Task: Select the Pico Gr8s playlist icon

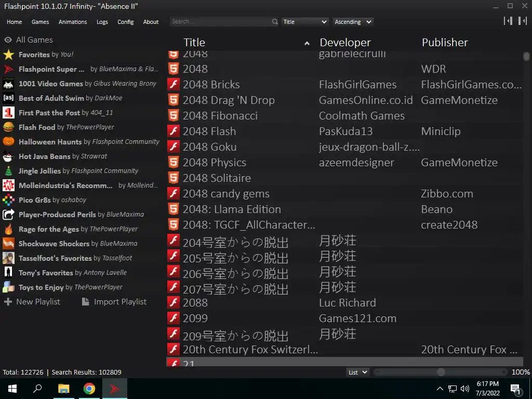Action: click(8, 200)
